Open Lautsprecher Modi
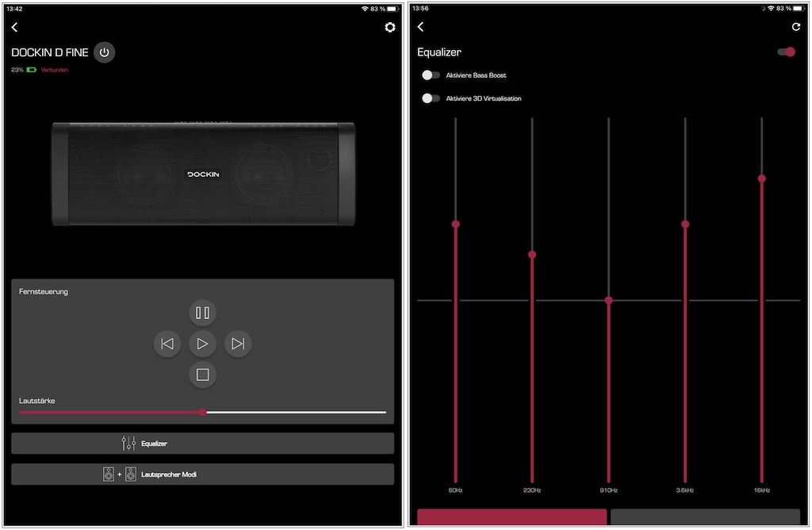Viewport: 812px width, 530px height. 202,474
